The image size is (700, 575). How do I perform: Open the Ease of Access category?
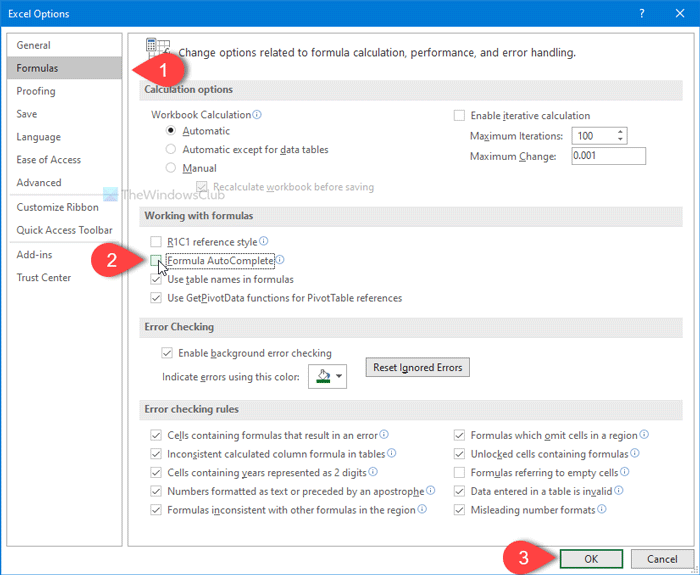point(64,159)
